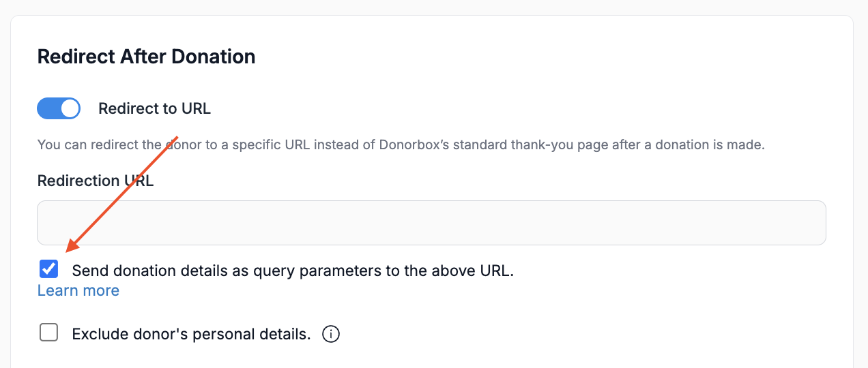
Task: Click the Redirect to URL label text
Action: pyautogui.click(x=155, y=109)
